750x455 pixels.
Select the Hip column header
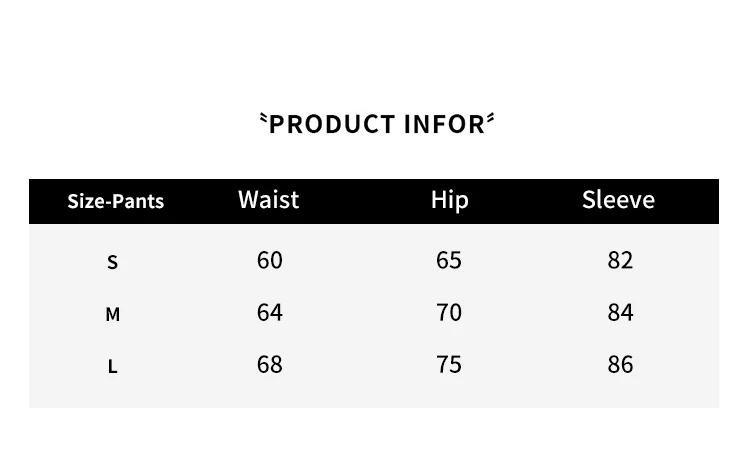(x=449, y=200)
